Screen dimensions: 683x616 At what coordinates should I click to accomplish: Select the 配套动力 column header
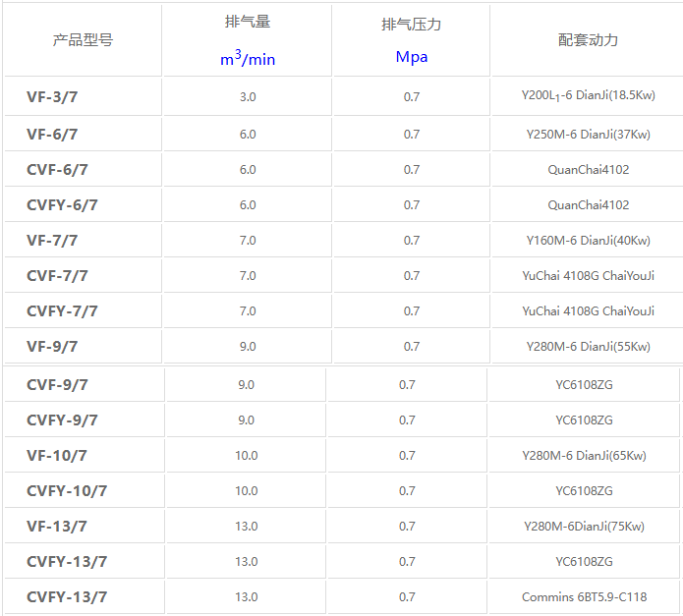[x=588, y=40]
